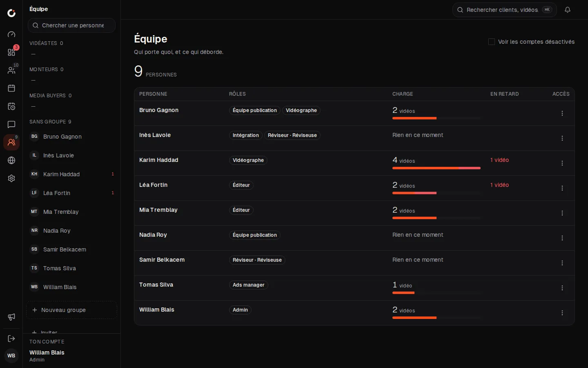
Task: Open the dashboard gauge icon in the rail
Action: (x=11, y=34)
